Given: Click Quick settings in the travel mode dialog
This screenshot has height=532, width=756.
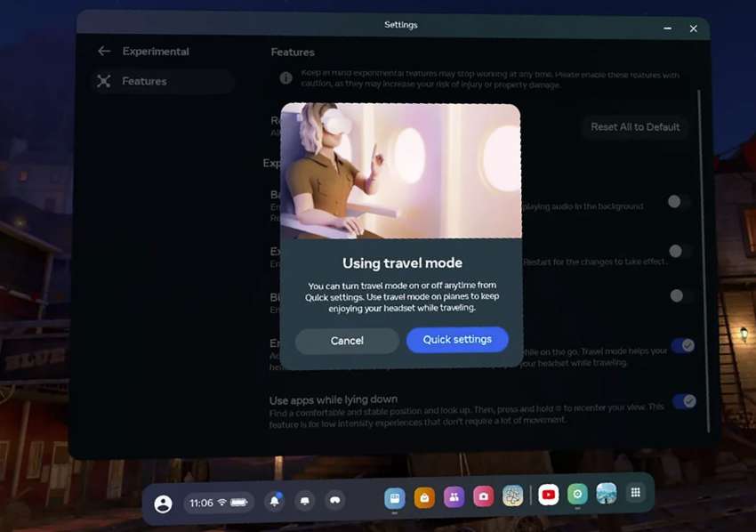Looking at the screenshot, I should click(457, 340).
